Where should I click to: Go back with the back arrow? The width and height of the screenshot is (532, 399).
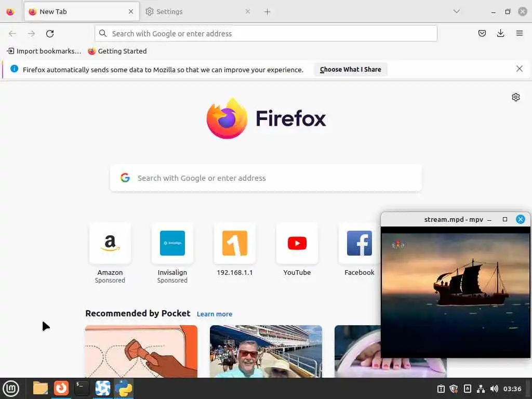[12, 34]
